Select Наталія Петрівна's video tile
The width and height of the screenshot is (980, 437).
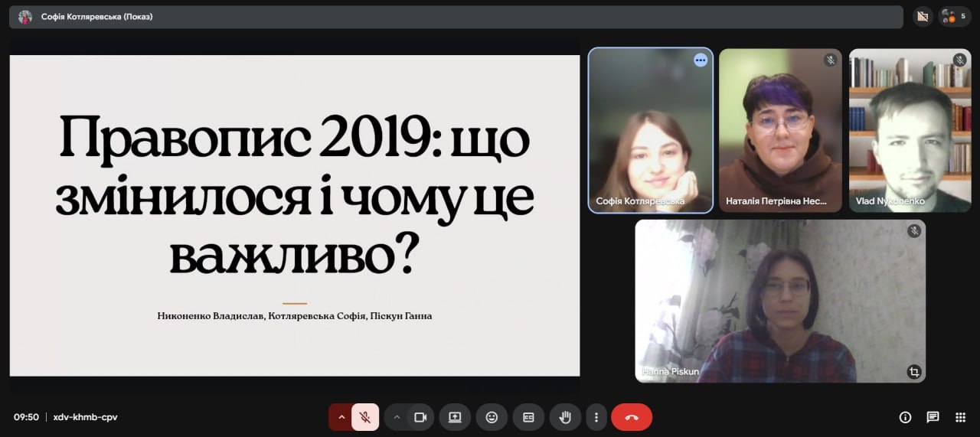point(780,130)
